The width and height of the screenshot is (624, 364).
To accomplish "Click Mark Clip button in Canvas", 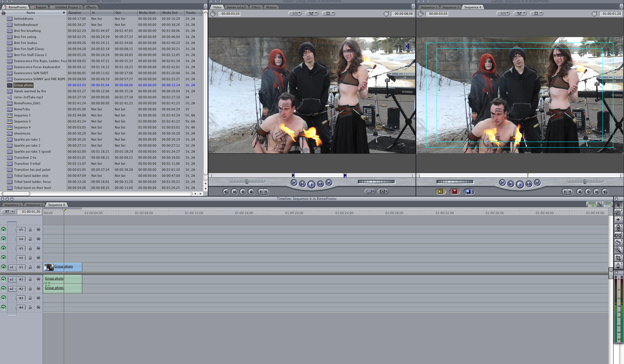I will [596, 192].
